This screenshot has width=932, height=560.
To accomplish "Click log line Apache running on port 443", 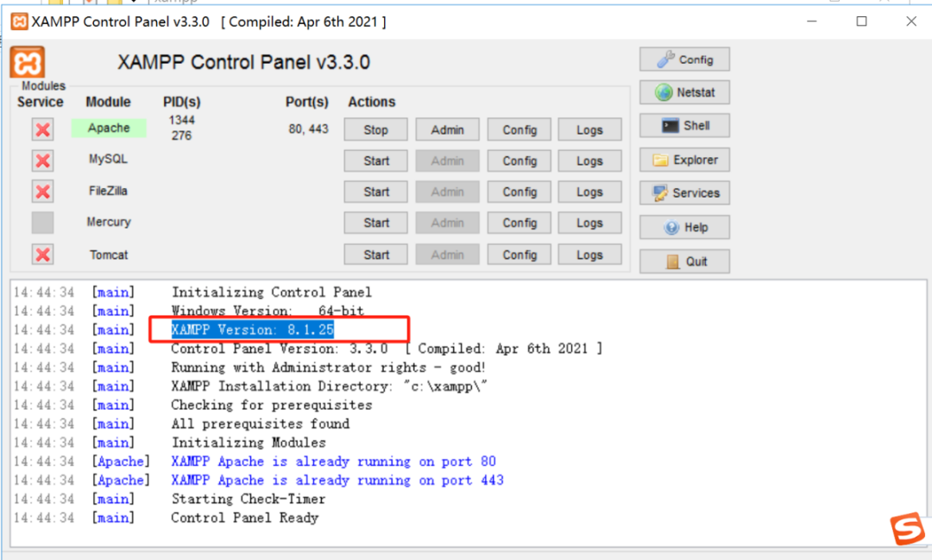I will click(x=337, y=480).
